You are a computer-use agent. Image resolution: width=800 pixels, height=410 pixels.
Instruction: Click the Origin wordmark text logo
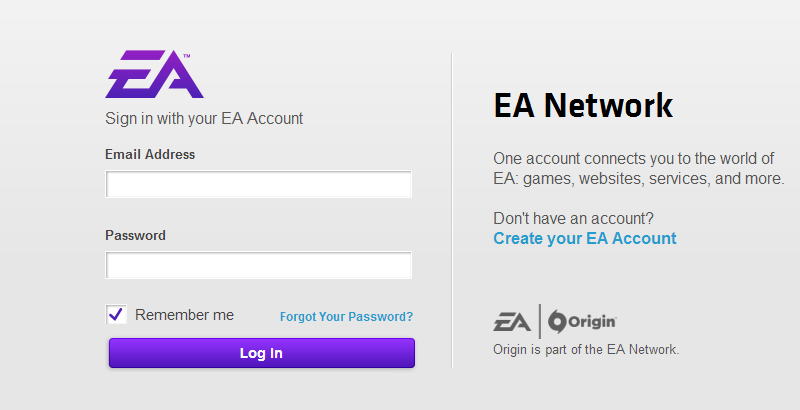coord(592,322)
